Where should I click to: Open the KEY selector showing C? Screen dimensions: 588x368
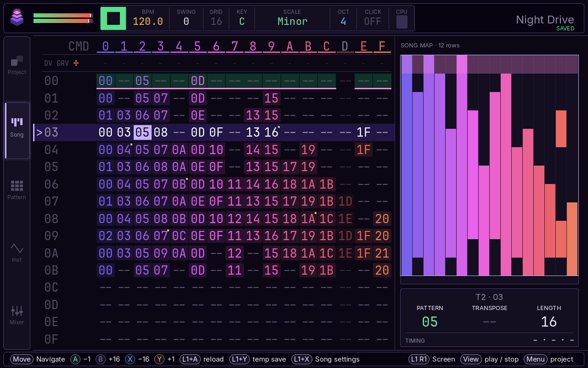[x=242, y=21]
